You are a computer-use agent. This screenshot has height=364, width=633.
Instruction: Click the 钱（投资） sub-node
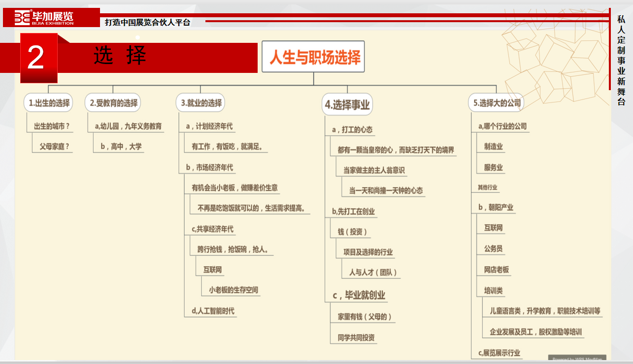click(352, 232)
